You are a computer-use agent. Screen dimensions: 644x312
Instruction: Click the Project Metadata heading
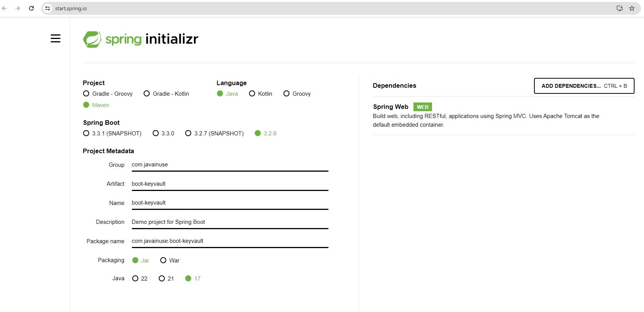point(108,151)
